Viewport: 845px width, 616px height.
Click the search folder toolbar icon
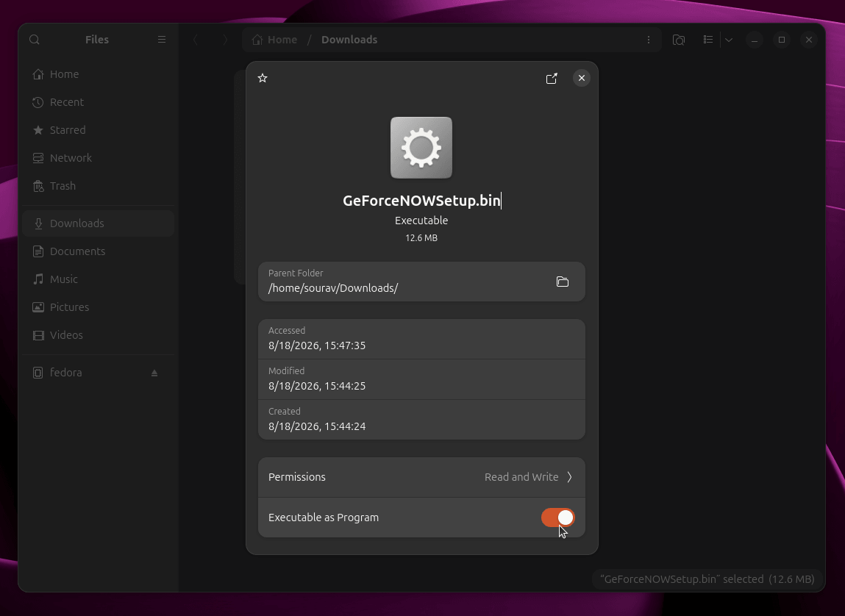679,40
